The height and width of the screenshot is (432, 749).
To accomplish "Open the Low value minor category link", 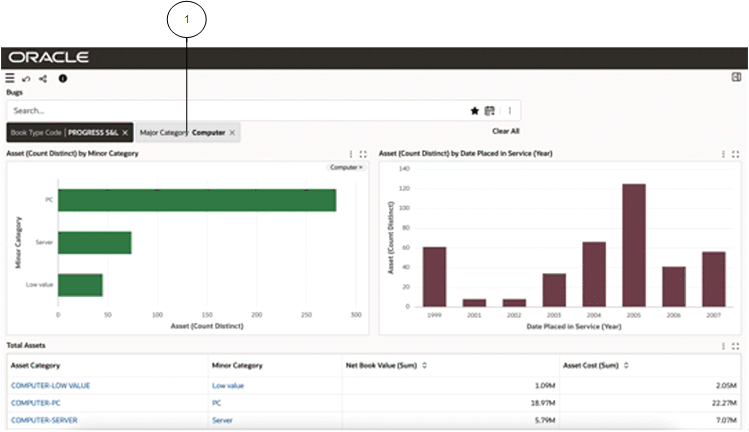I will 228,386.
